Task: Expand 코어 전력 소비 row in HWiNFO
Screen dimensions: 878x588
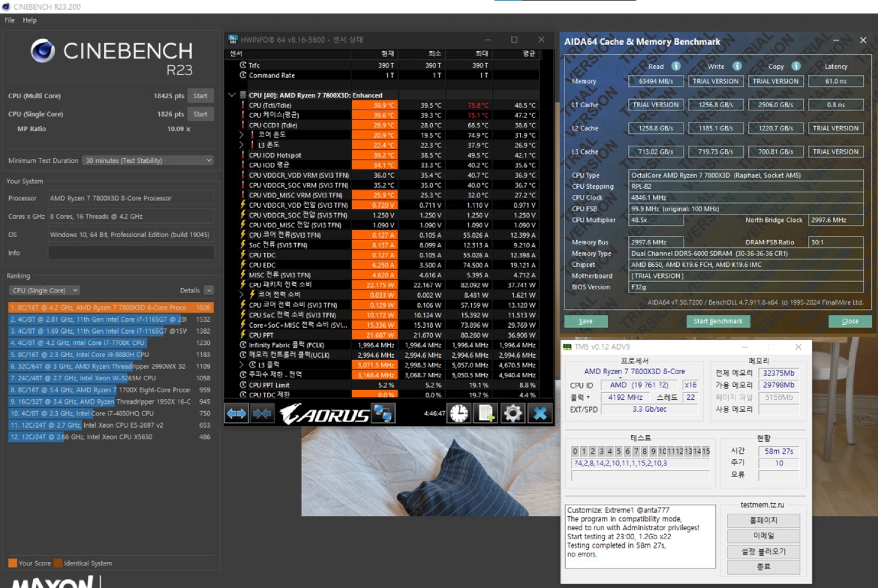Action: pyautogui.click(x=241, y=295)
